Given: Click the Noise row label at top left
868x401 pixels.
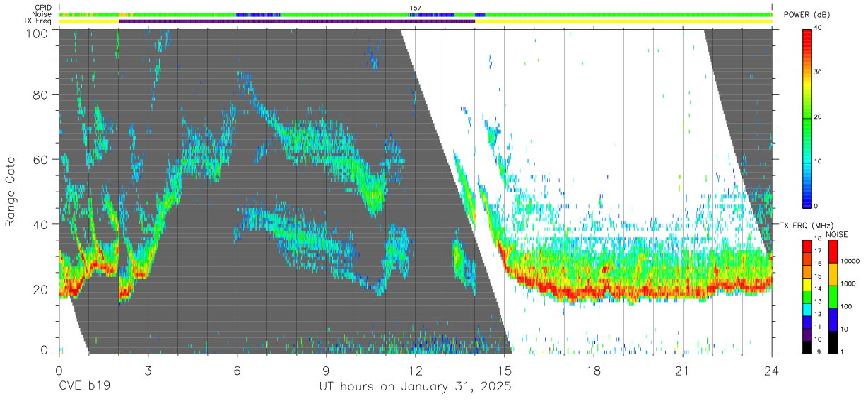Looking at the screenshot, I should [x=42, y=14].
